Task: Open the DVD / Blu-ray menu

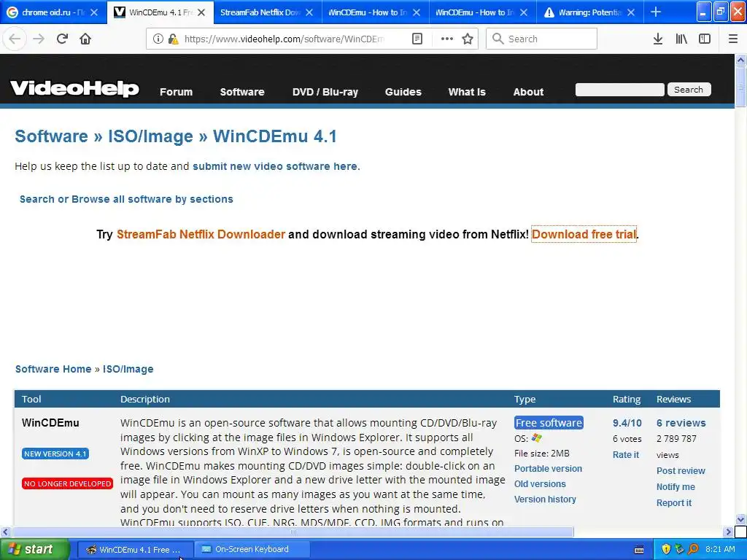Action: [x=325, y=92]
